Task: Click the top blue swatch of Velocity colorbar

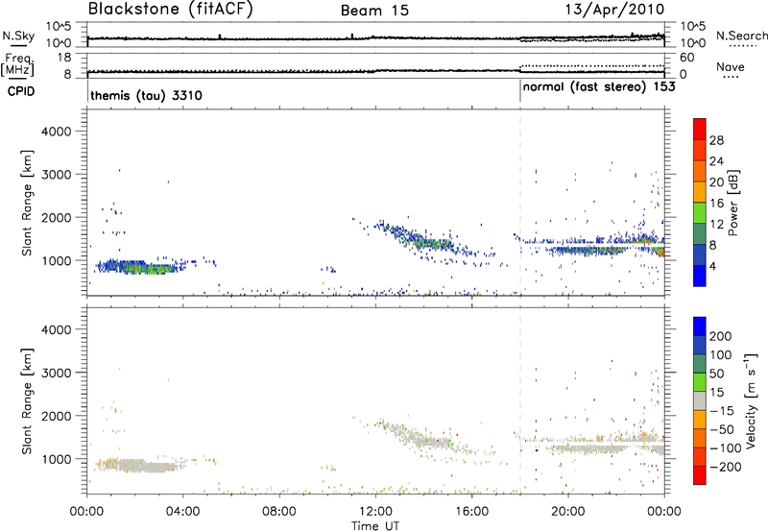Action: pos(700,326)
